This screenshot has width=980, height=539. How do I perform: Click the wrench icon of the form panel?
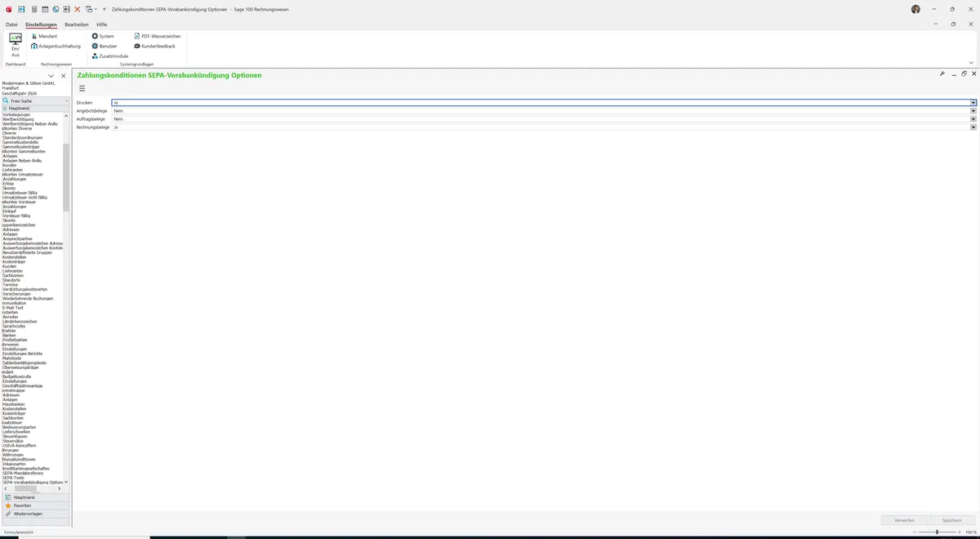[942, 74]
